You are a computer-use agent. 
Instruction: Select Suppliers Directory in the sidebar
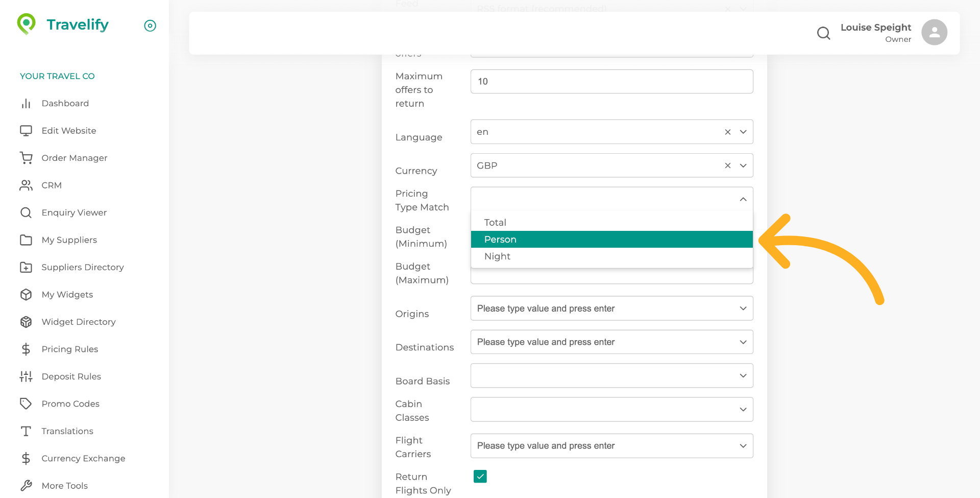pyautogui.click(x=26, y=267)
